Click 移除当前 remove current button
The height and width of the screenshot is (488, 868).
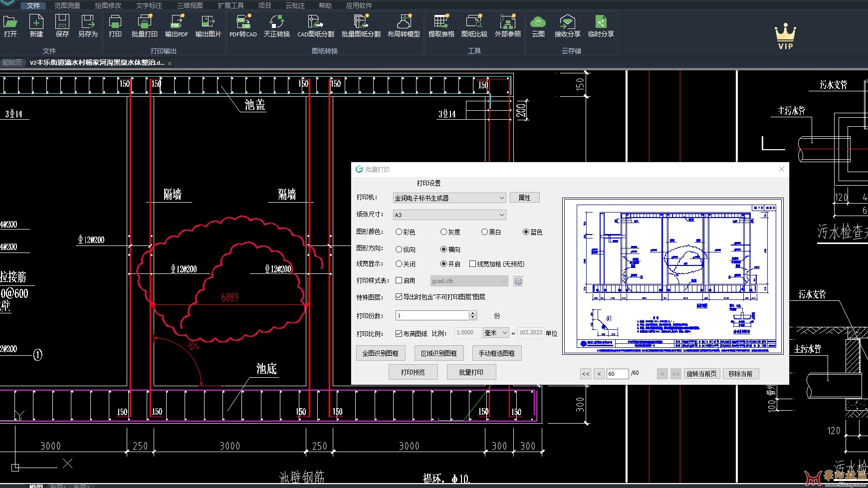(x=741, y=374)
